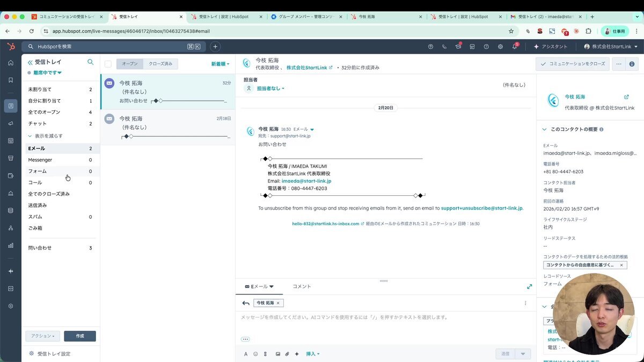Open the help question mark icon

pyautogui.click(x=486, y=47)
